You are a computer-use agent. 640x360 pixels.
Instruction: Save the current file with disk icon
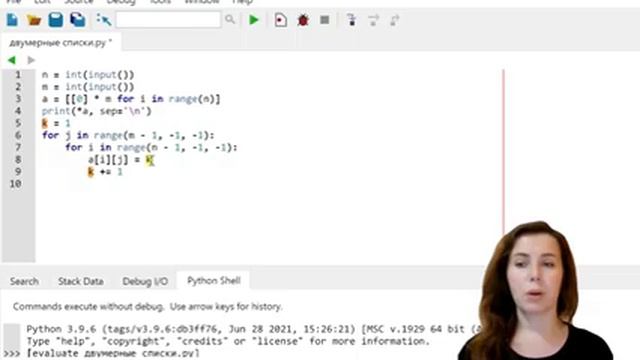(x=56, y=20)
